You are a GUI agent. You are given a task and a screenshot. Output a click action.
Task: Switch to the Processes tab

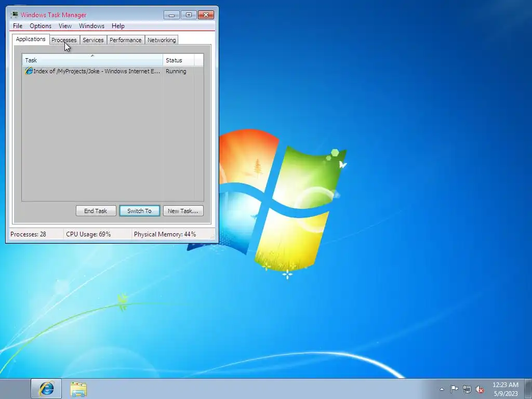[x=64, y=40]
